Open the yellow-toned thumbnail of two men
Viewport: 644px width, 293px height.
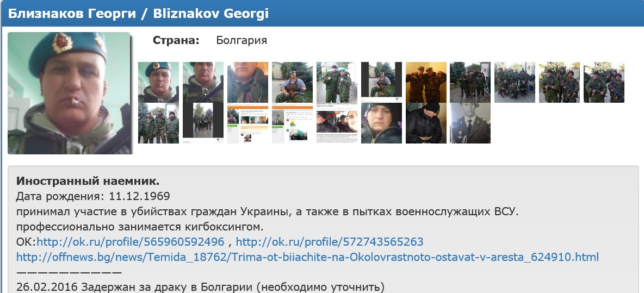(x=426, y=82)
